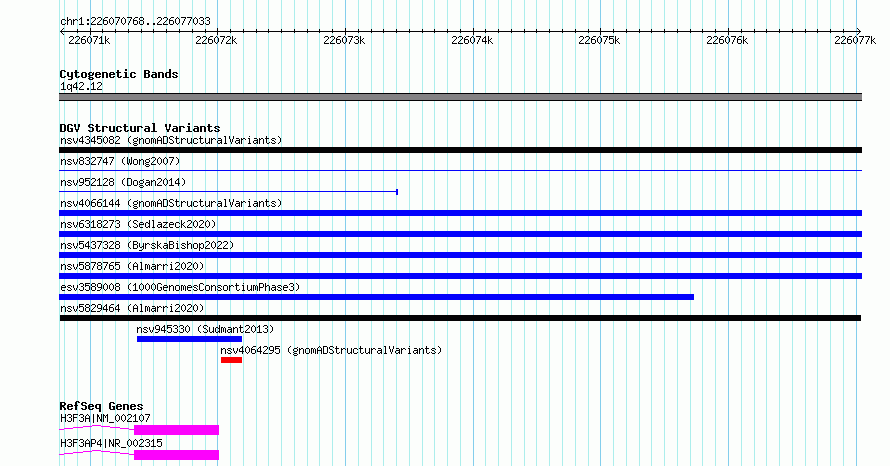This screenshot has height=466, width=890.
Task: Click the magenta H3F3AP4 exon block
Action: [177, 455]
